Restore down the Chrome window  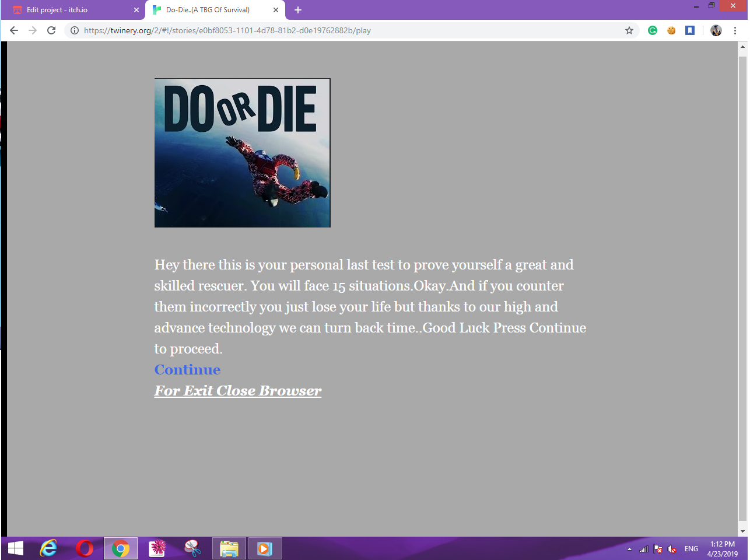[x=712, y=6]
